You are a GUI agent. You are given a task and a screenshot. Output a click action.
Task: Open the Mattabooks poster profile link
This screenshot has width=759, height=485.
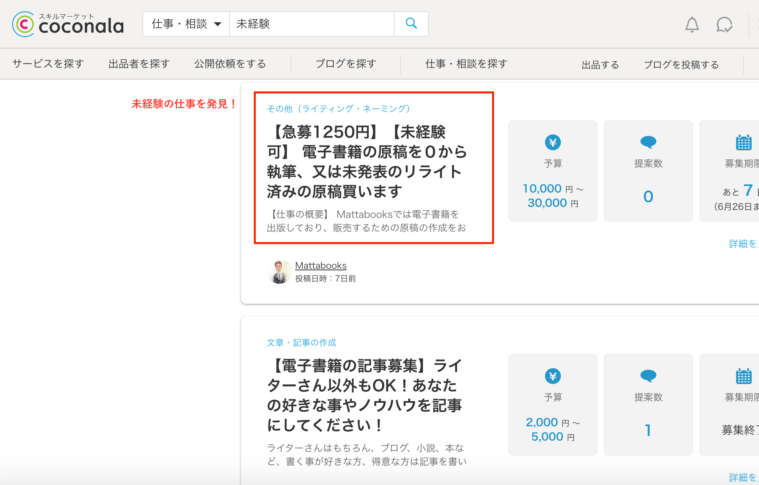tap(320, 265)
